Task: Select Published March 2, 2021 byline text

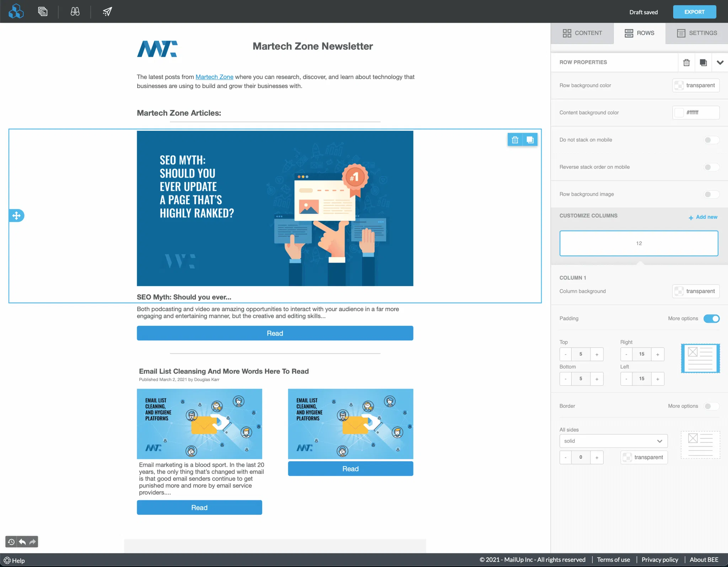Action: point(179,380)
